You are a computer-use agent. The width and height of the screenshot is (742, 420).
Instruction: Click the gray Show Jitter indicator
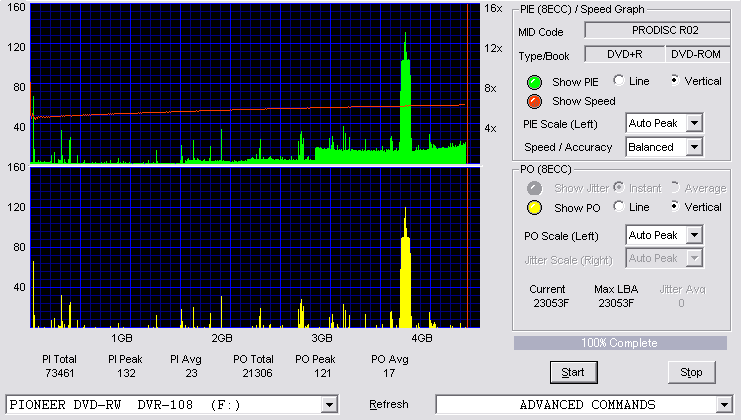(534, 188)
